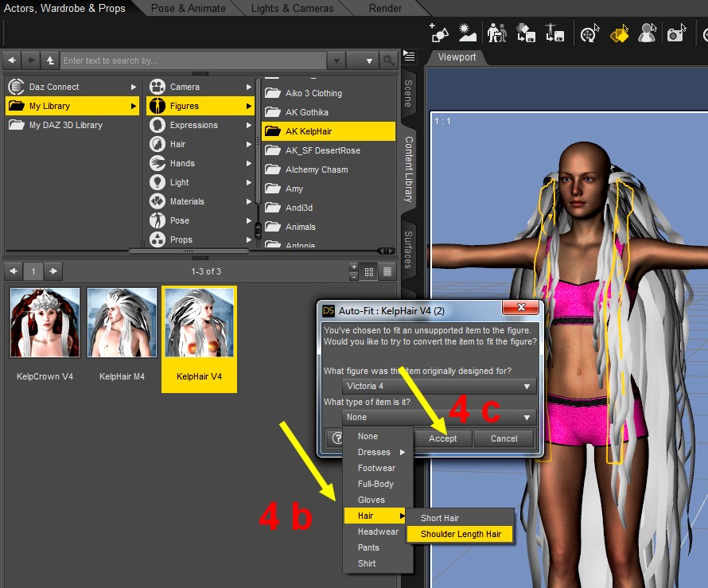Open the Render tab

(385, 8)
